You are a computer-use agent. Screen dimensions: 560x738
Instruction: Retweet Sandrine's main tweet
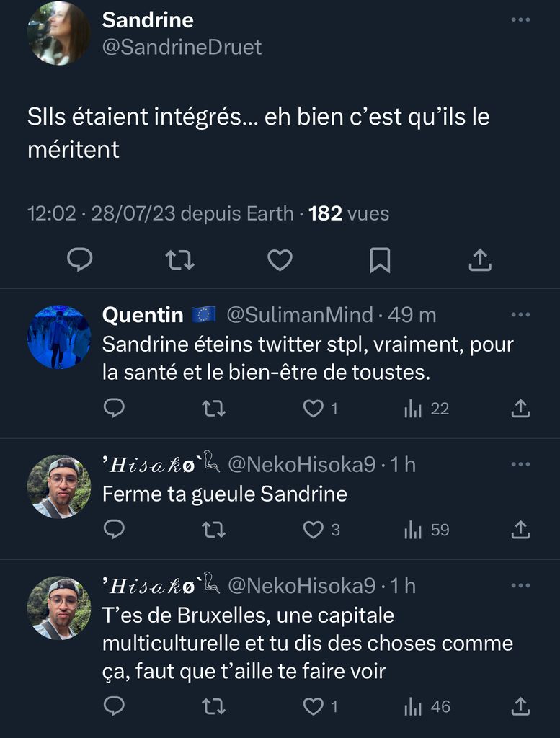tap(179, 259)
